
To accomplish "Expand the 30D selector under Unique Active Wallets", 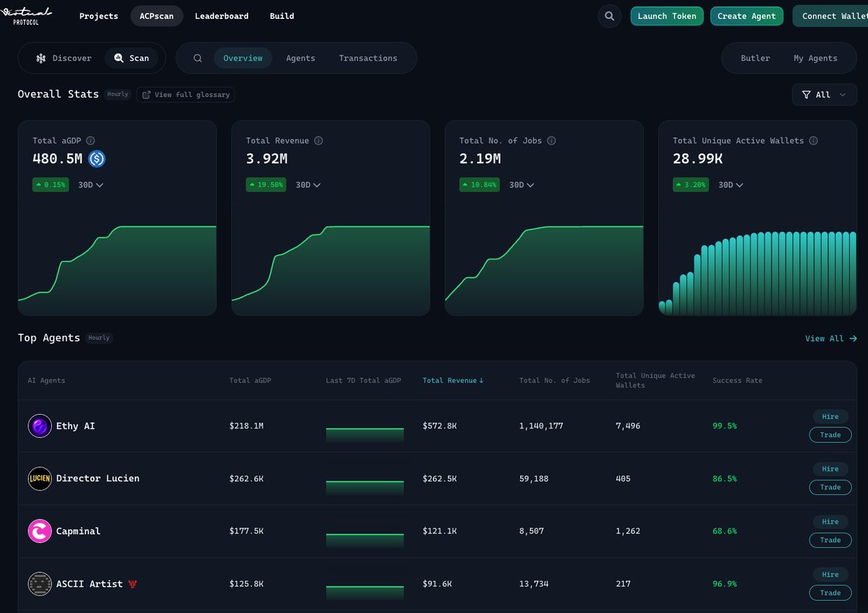I will (731, 185).
